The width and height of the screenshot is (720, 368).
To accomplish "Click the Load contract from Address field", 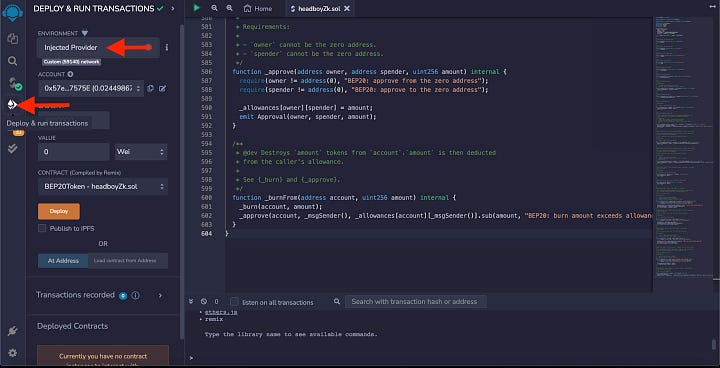I will (x=128, y=260).
